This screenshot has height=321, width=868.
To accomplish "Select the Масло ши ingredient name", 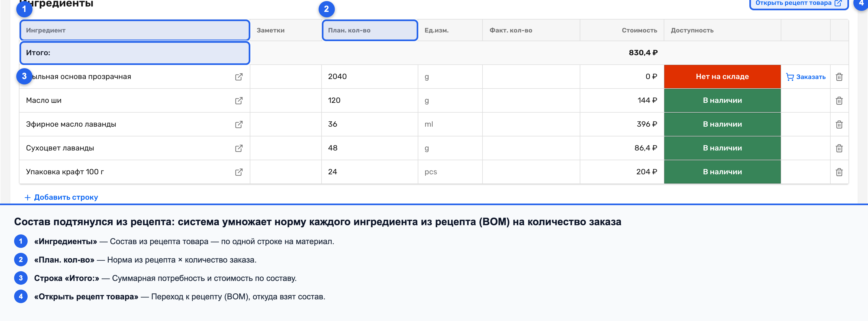I will pyautogui.click(x=44, y=101).
